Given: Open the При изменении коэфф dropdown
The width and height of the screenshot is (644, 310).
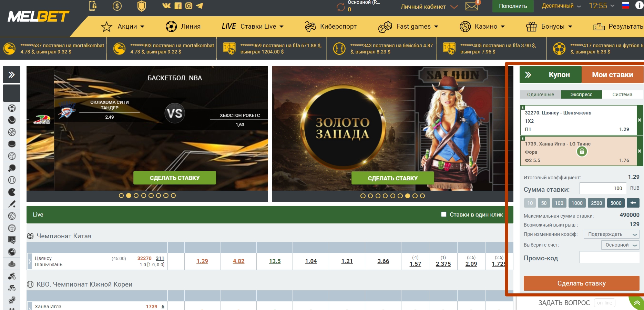Looking at the screenshot, I should (611, 234).
